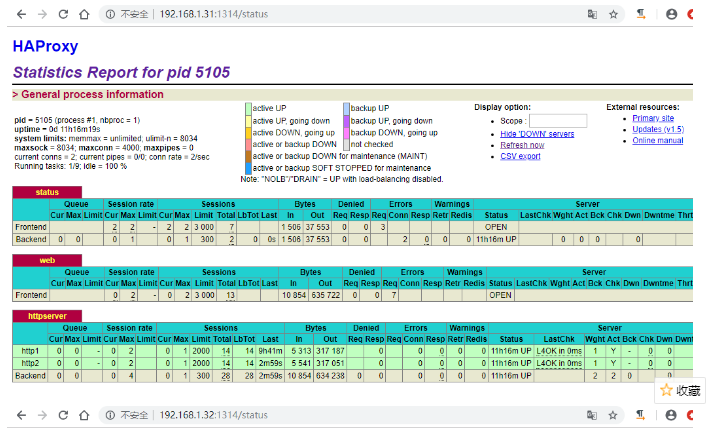Go forward in the 192.168.1.32 browser

(42, 415)
